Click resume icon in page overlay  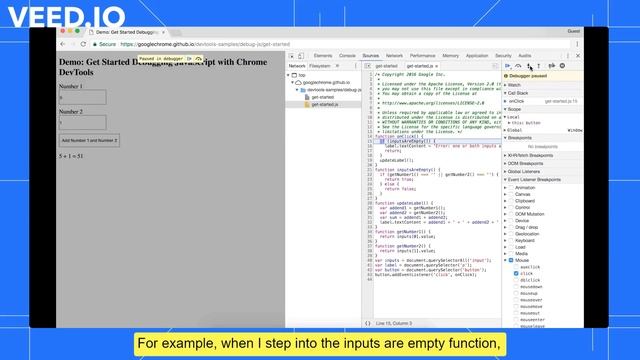pos(189,59)
